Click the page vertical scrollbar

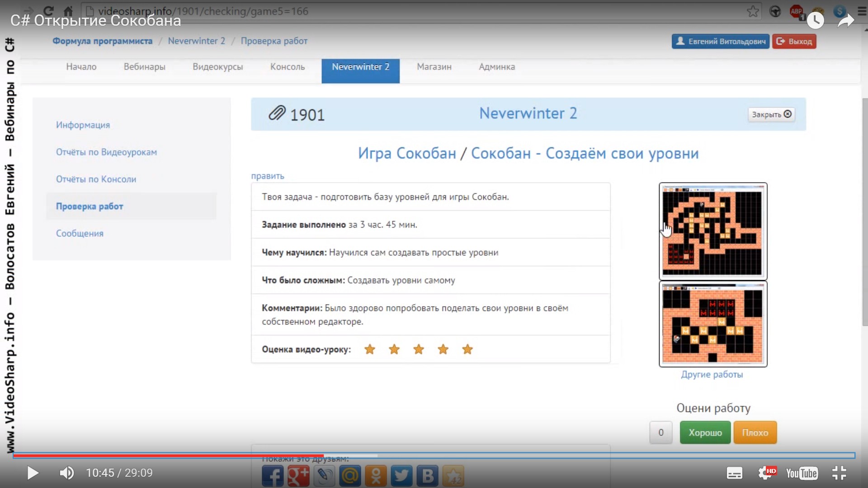click(x=865, y=212)
